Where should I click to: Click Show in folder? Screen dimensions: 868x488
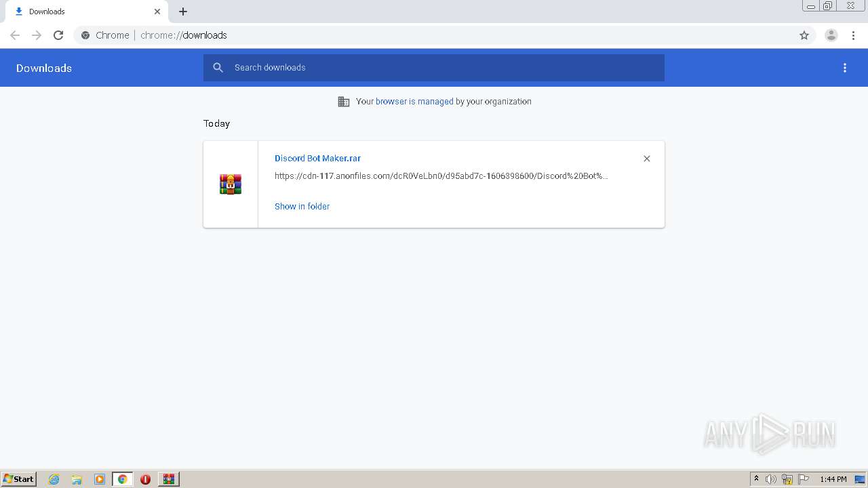click(x=302, y=207)
